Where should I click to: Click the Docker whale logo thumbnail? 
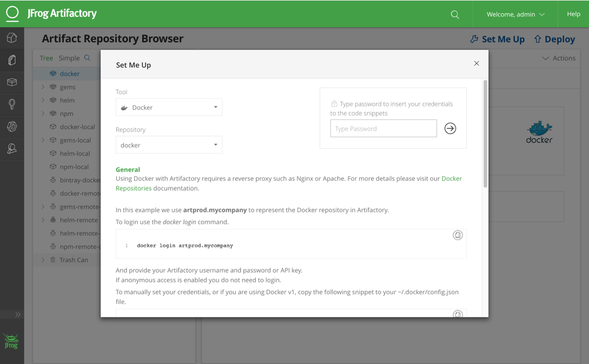[539, 132]
